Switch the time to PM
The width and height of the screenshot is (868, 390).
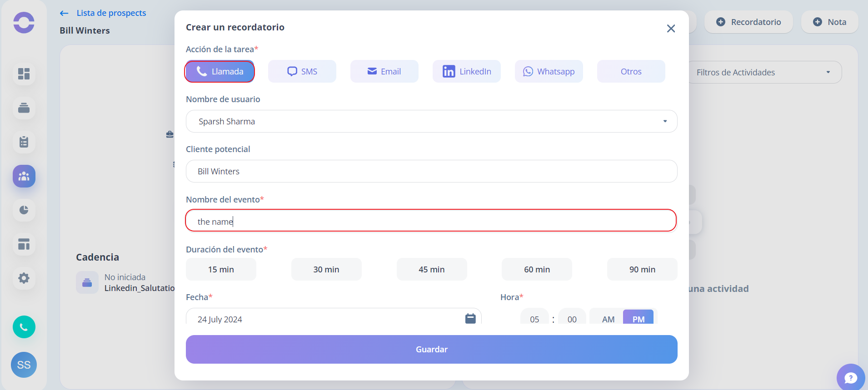639,317
